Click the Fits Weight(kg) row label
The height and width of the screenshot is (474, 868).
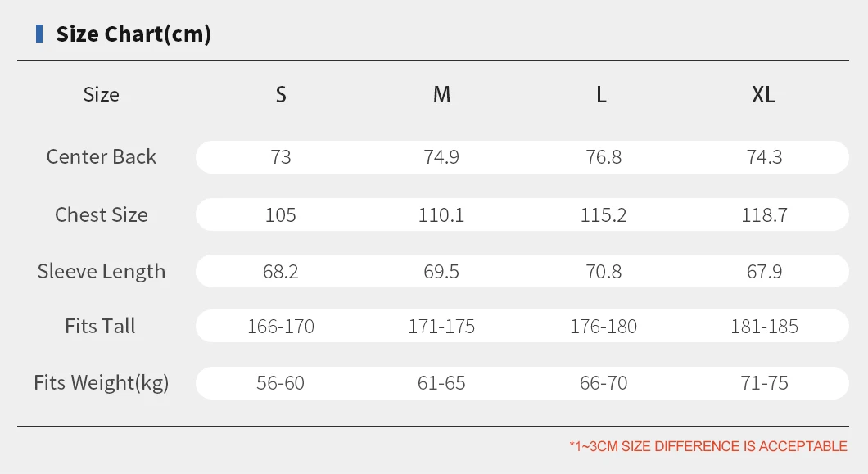pyautogui.click(x=101, y=382)
